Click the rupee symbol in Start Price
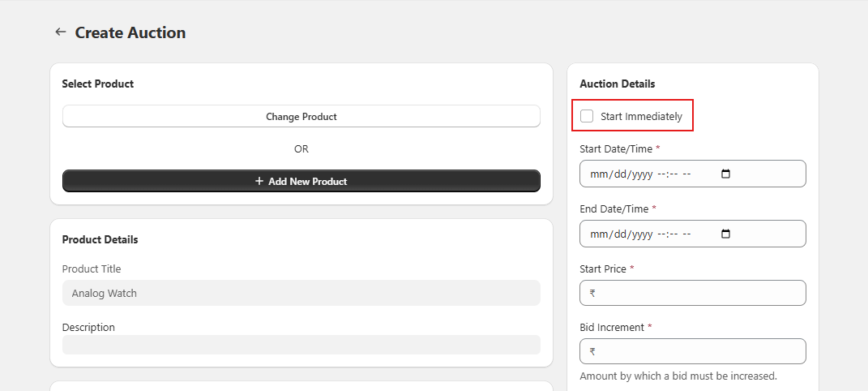This screenshot has width=868, height=391. coord(593,294)
